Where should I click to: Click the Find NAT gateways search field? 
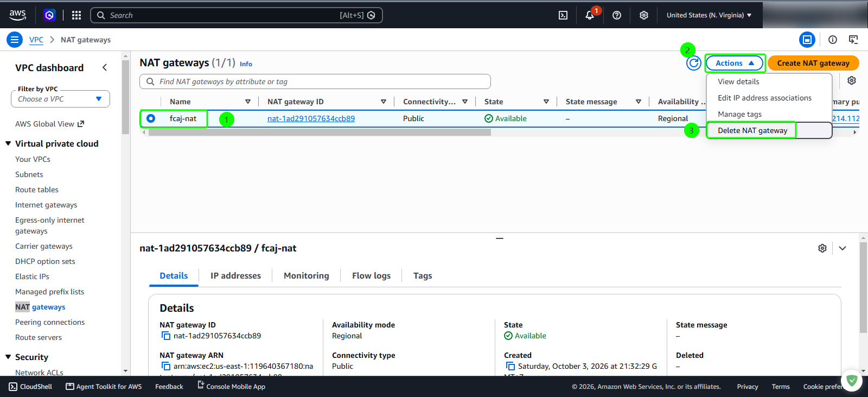coord(315,81)
